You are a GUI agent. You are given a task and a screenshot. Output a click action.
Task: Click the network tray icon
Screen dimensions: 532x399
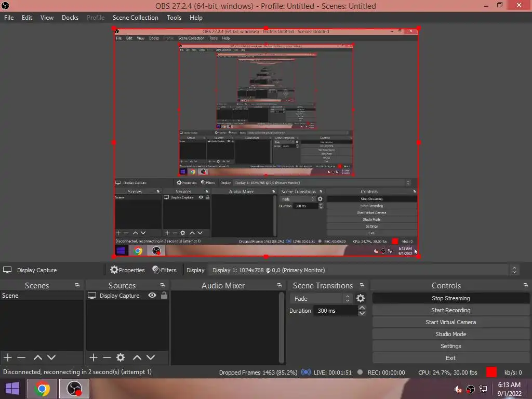483,389
